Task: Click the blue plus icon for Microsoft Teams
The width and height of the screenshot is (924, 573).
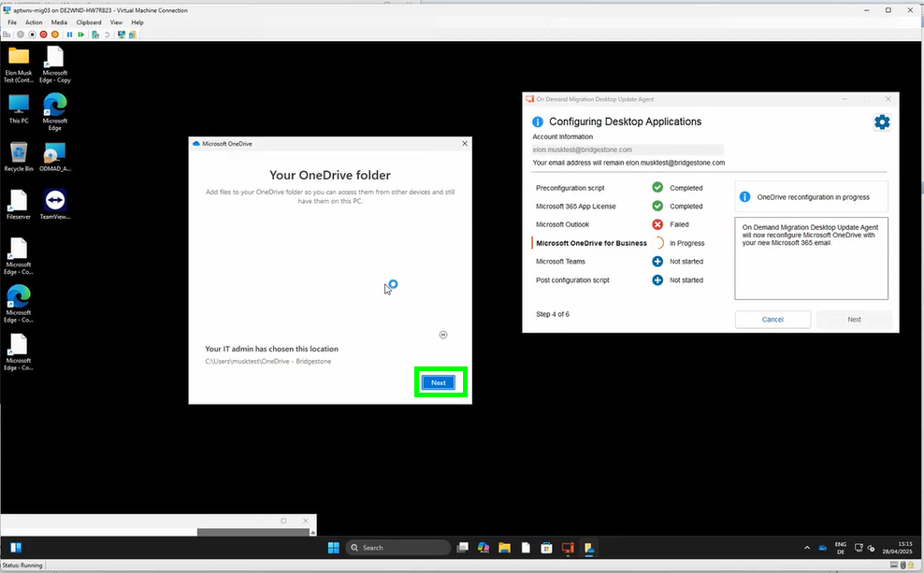Action: point(657,262)
